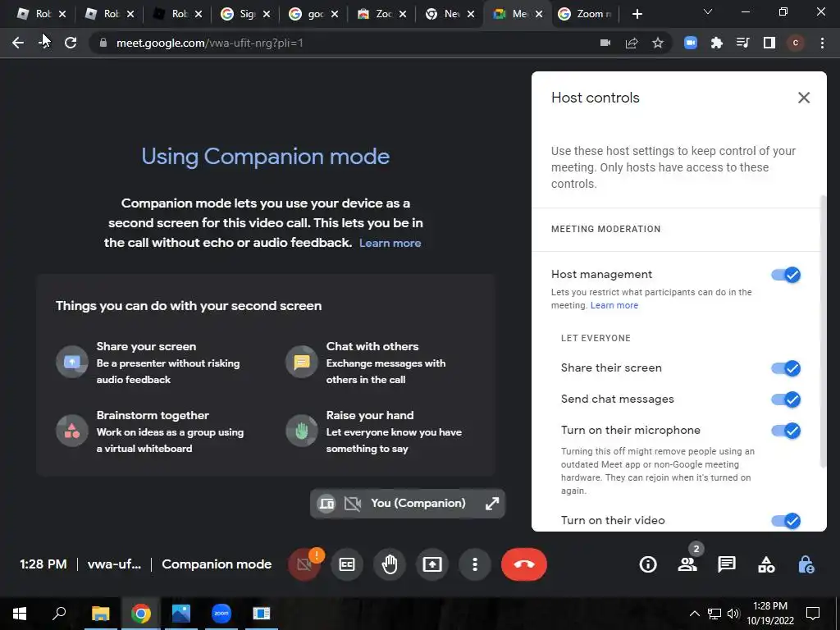Go back with the browser back arrow
This screenshot has width=840, height=630.
pyautogui.click(x=18, y=43)
